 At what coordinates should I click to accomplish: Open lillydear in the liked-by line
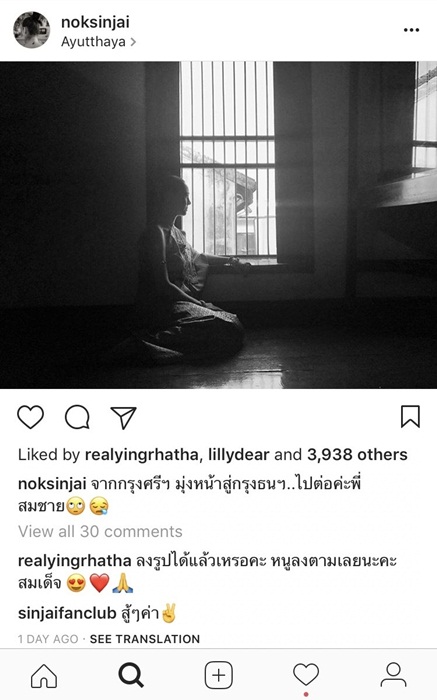[237, 455]
